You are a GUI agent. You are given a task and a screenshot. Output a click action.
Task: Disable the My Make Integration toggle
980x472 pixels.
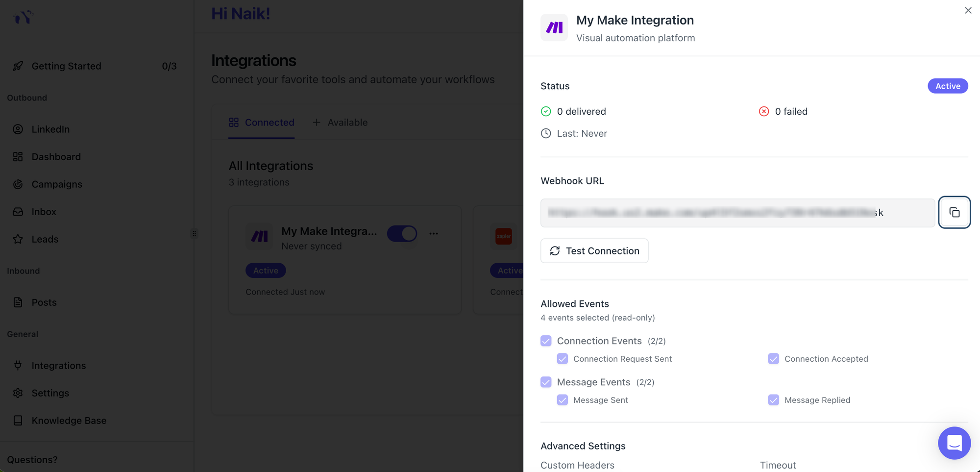(x=402, y=234)
